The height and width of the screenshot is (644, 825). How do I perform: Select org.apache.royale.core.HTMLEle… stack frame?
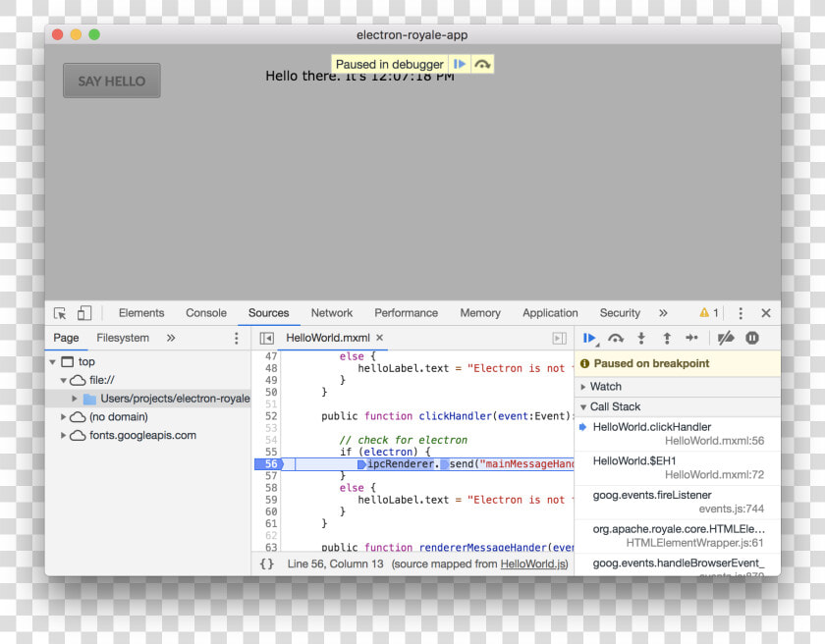[677, 536]
